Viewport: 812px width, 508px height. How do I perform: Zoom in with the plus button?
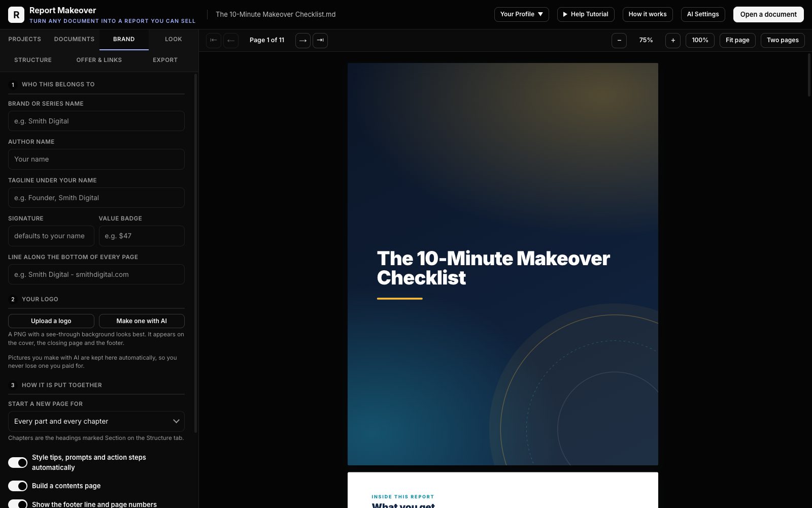[x=673, y=40]
